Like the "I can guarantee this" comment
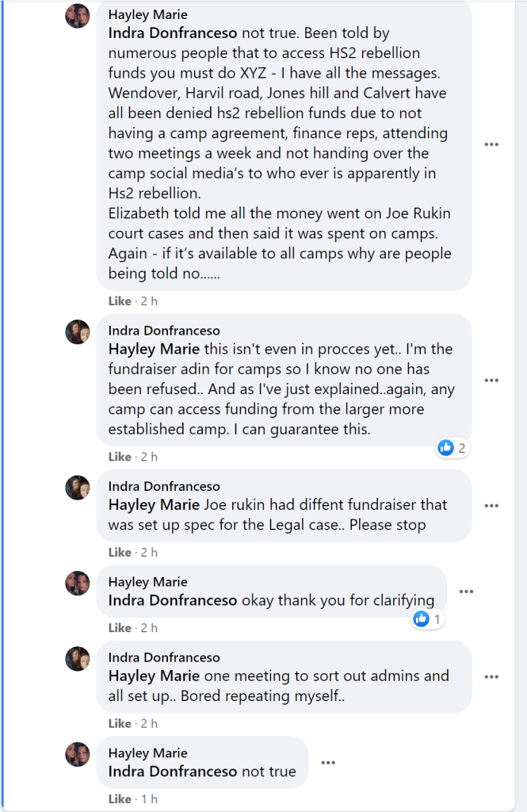Image resolution: width=527 pixels, height=812 pixels. pos(120,457)
